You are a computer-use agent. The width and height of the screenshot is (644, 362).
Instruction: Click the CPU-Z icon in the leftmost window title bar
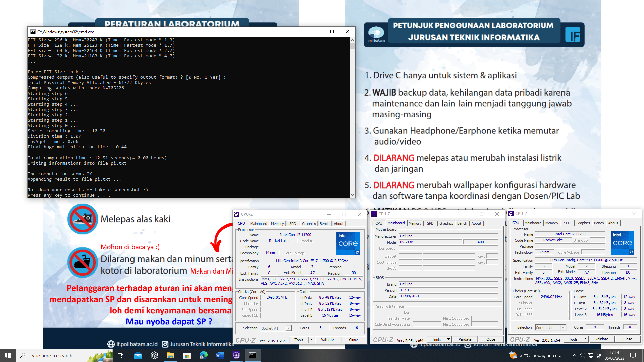point(237,214)
